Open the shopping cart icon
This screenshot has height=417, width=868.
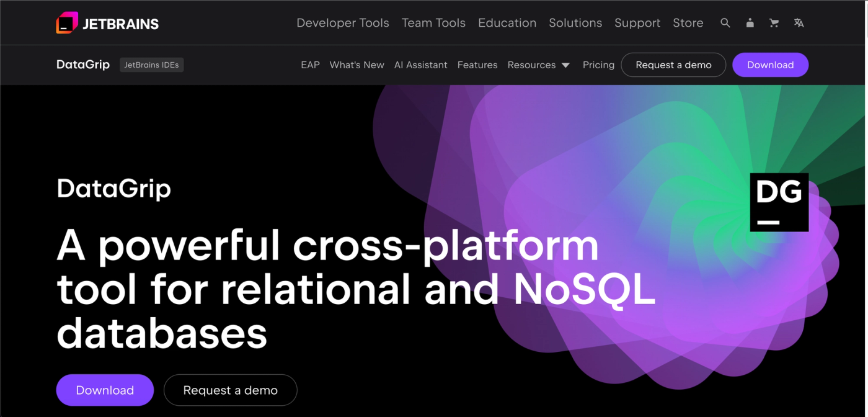774,23
